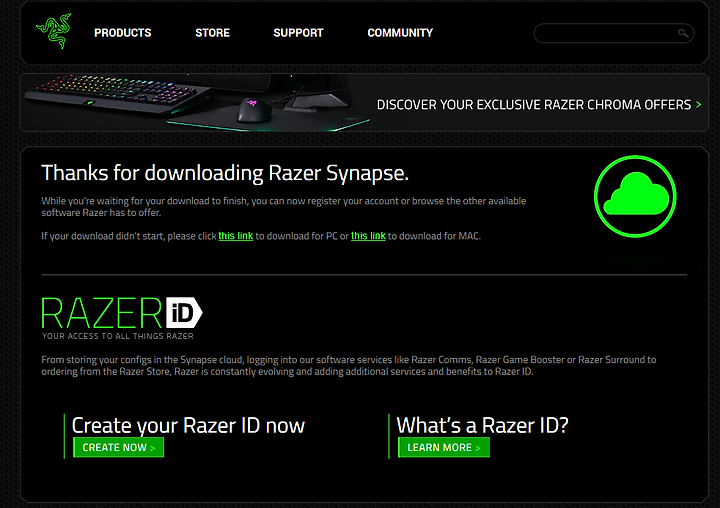Screen dimensions: 720x508
Task: Click 'this link' to download for MAC
Action: (368, 236)
